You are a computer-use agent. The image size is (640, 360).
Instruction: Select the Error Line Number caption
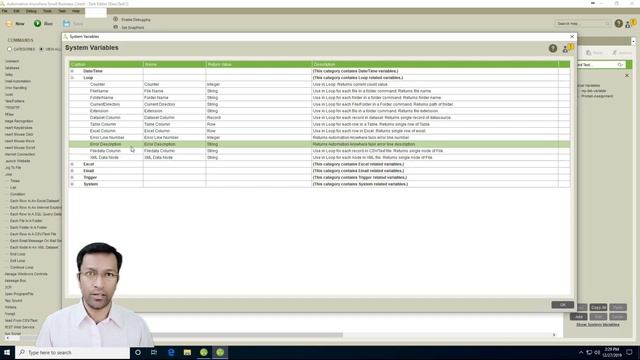coord(107,138)
